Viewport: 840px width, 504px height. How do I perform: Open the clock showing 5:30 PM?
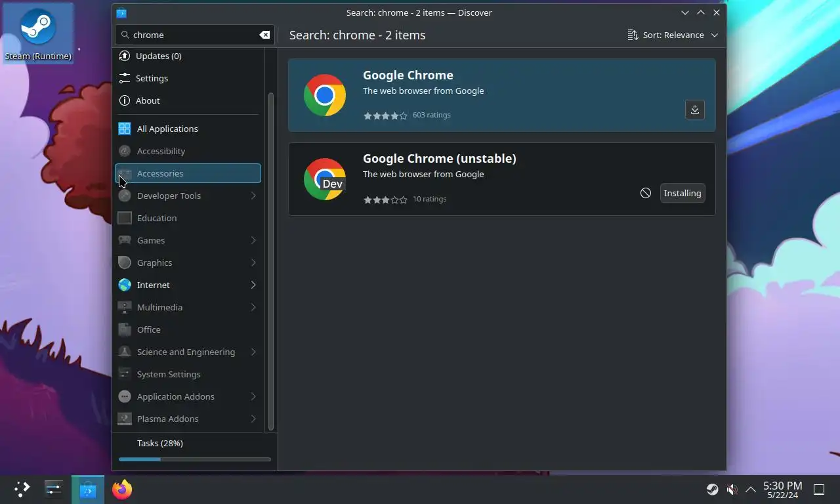[782, 490]
